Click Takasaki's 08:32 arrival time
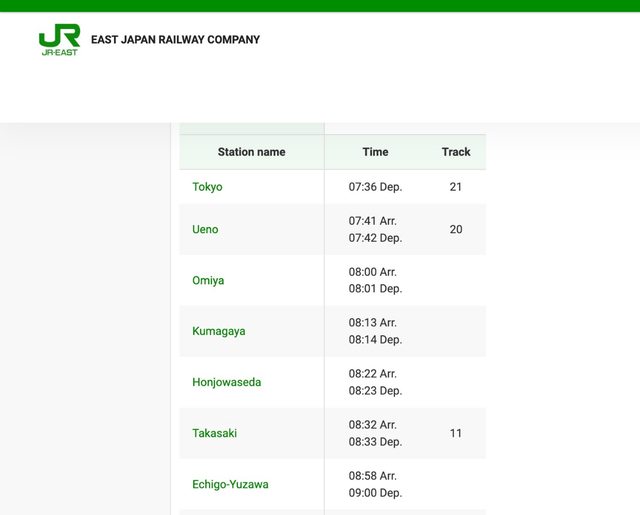Viewport: 640px width, 515px height. 373,425
